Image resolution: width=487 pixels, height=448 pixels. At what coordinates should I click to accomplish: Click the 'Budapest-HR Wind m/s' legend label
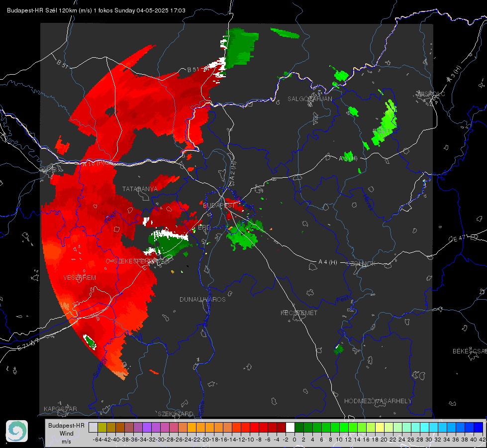click(66, 433)
